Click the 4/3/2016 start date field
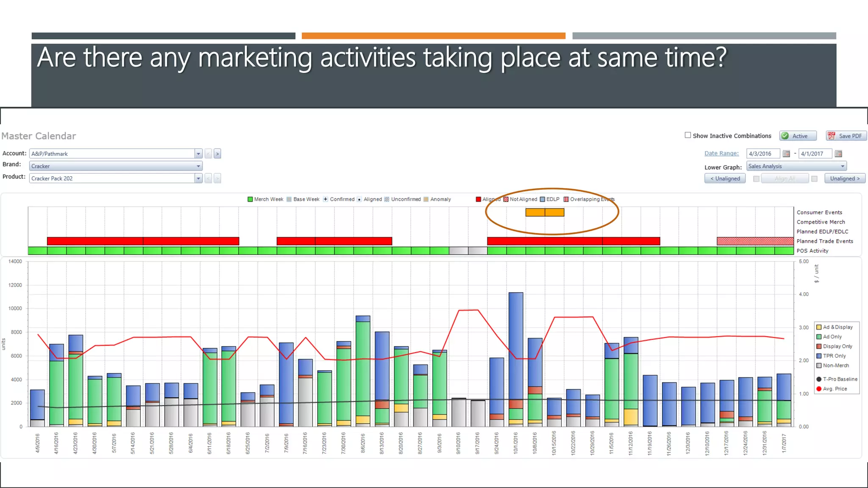Image resolution: width=868 pixels, height=488 pixels. pyautogui.click(x=763, y=154)
